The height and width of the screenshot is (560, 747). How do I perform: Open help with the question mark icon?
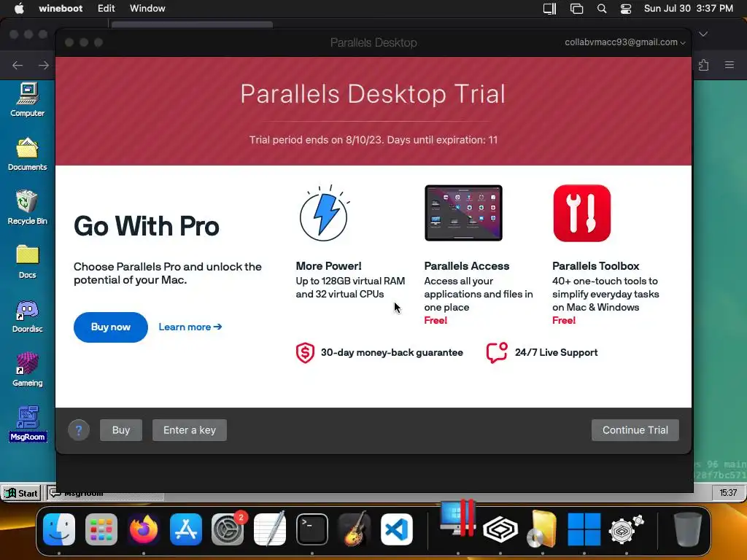coord(79,430)
